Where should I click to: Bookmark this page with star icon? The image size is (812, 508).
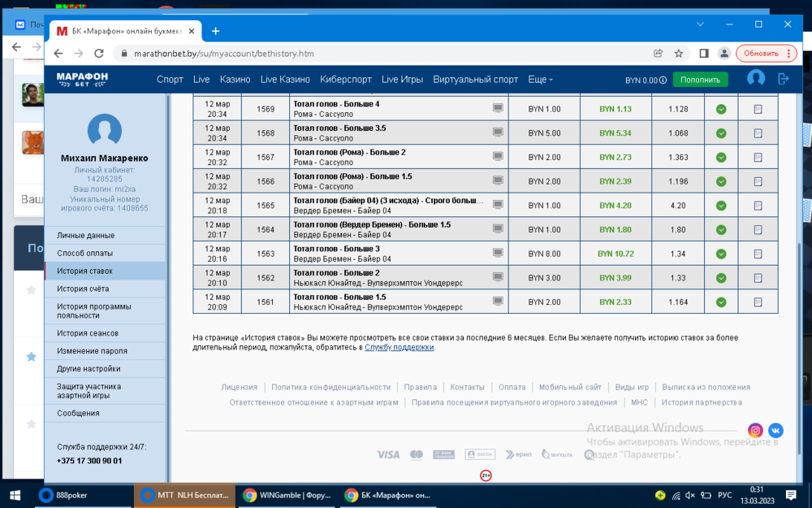[679, 54]
